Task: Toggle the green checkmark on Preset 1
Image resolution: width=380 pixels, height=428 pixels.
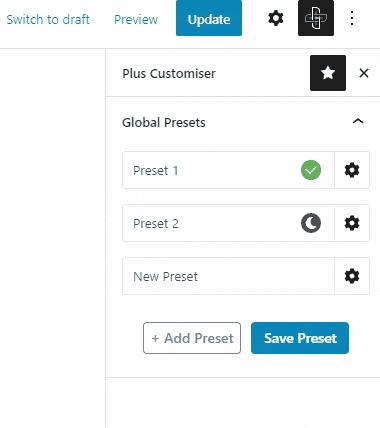Action: pos(311,170)
